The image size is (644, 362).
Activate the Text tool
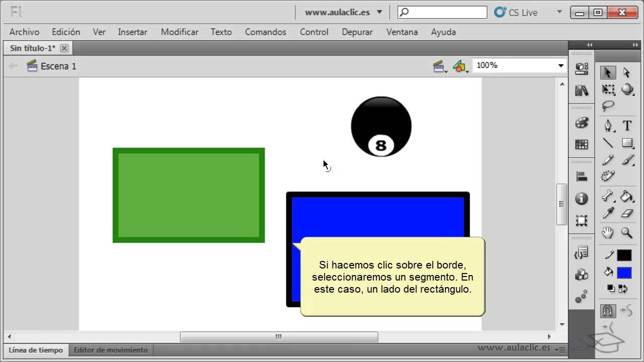coord(627,125)
